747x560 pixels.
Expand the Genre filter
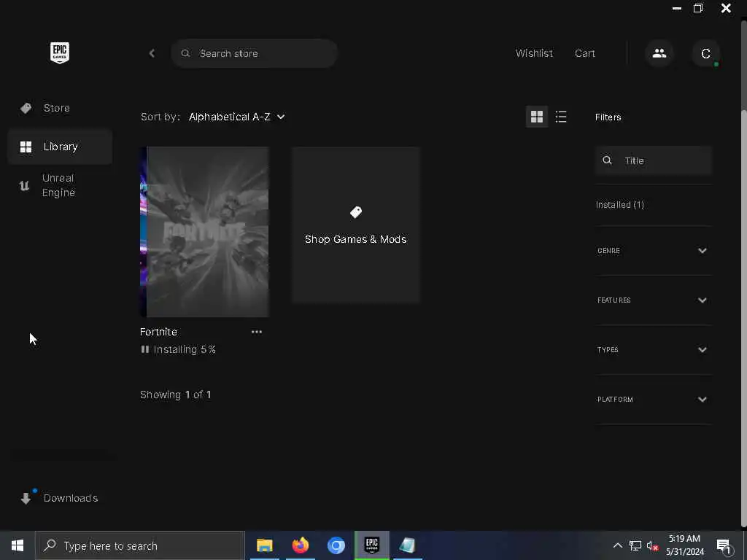pos(653,251)
